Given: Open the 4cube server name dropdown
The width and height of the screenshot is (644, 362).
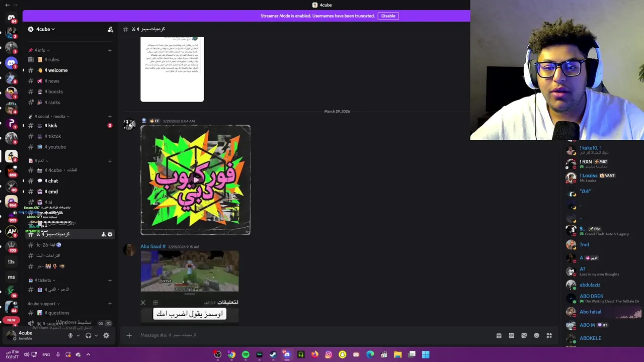Looking at the screenshot, I should (45, 29).
